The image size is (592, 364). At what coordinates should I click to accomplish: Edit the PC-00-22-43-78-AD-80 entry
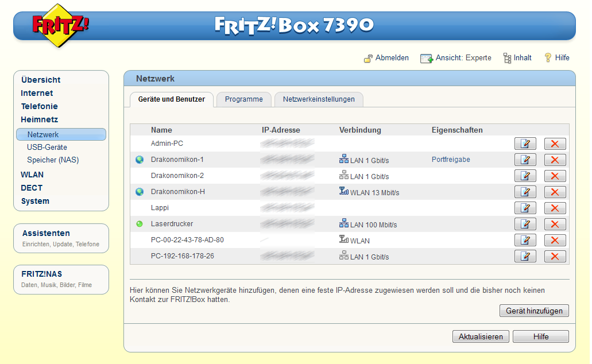[525, 240]
